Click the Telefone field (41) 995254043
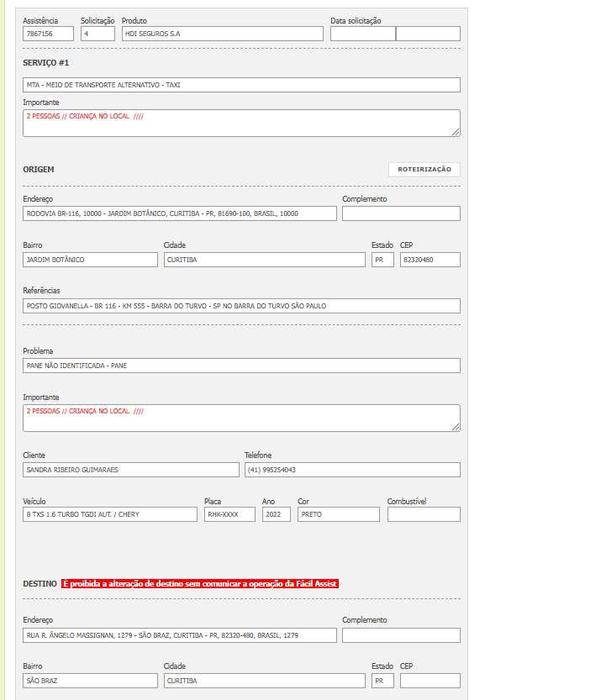The width and height of the screenshot is (601, 700). coord(352,470)
